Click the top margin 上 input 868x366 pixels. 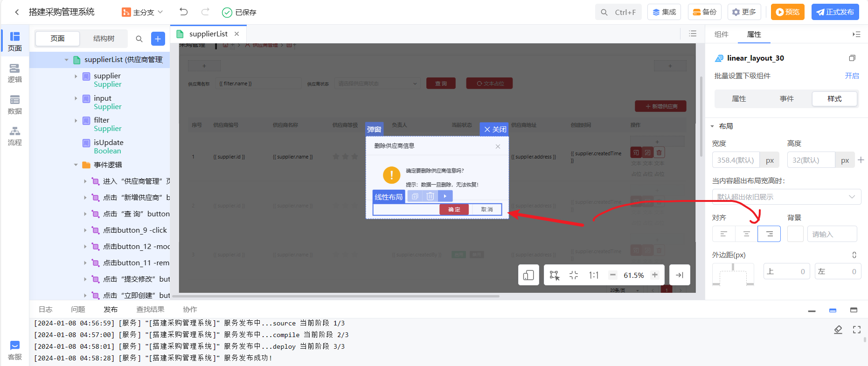[x=787, y=271]
